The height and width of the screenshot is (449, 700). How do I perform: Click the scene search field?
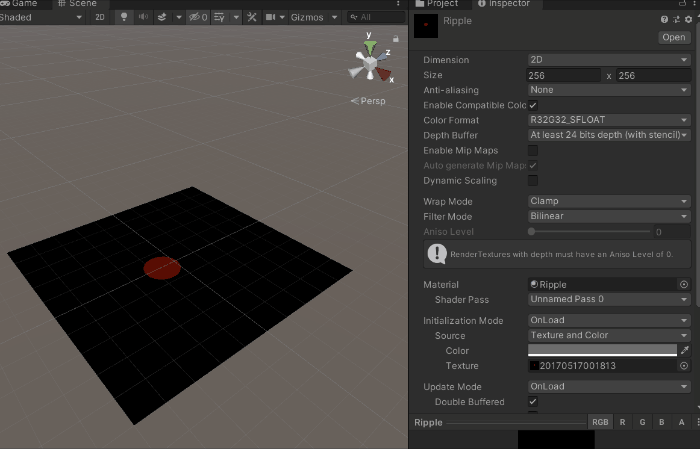(x=376, y=17)
